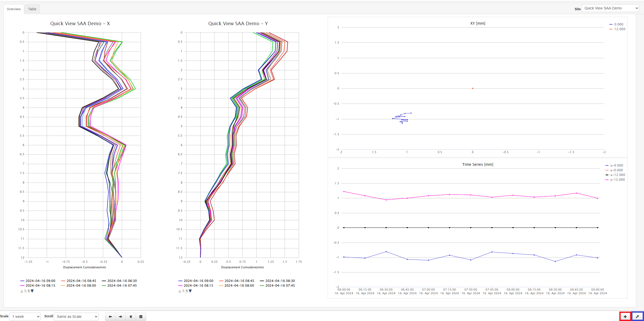Expand legend pages via down triangle under X chart
This screenshot has height=321, width=644.
[x=32, y=291]
